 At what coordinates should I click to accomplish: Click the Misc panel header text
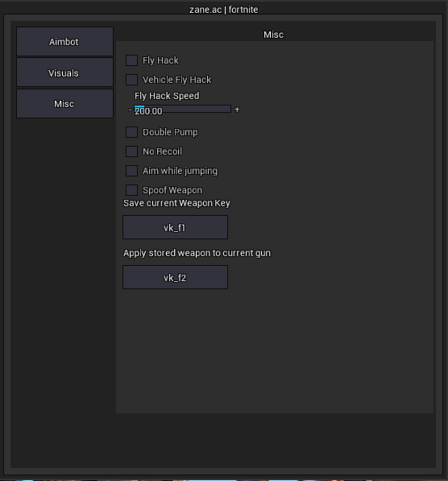273,35
